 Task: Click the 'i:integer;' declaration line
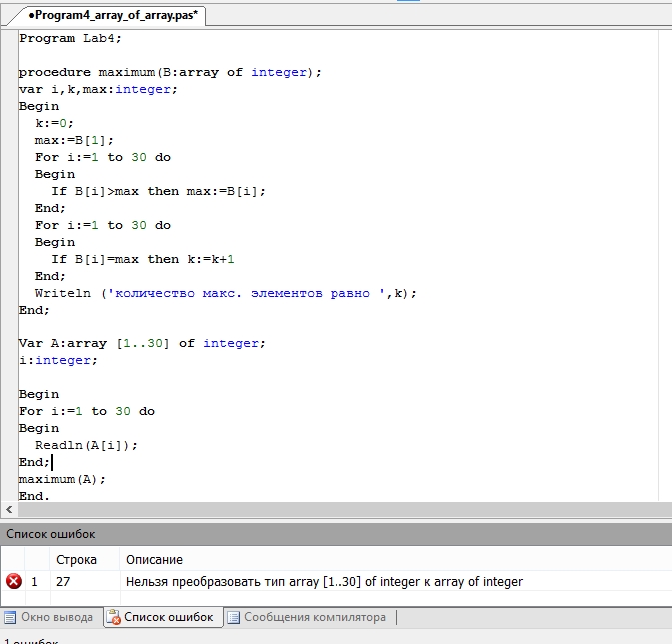click(58, 360)
